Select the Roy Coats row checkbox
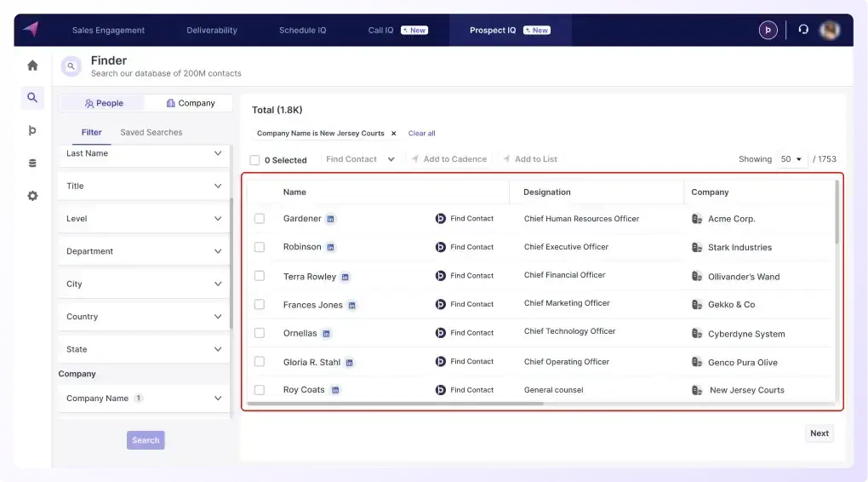Screen dimensions: 868x482 [x=260, y=390]
